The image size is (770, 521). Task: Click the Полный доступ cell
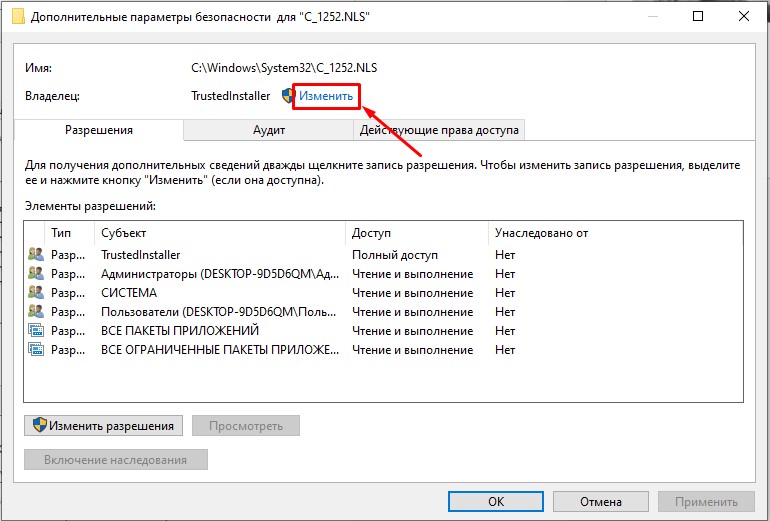[x=395, y=255]
